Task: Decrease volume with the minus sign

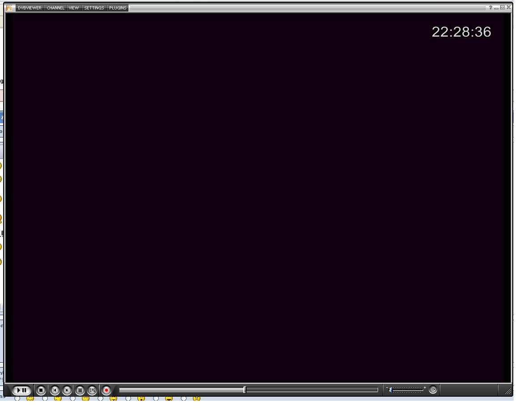Action: 387,388
